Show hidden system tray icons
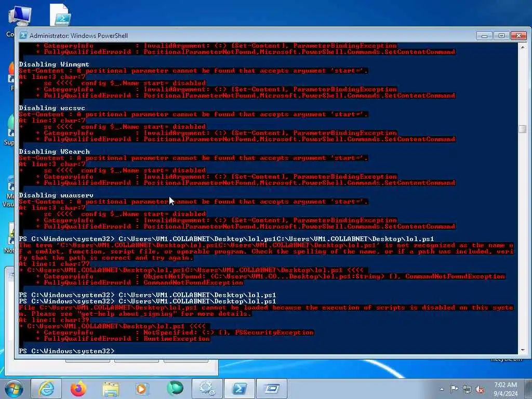Screen dimensions: 532x399 coord(442,389)
